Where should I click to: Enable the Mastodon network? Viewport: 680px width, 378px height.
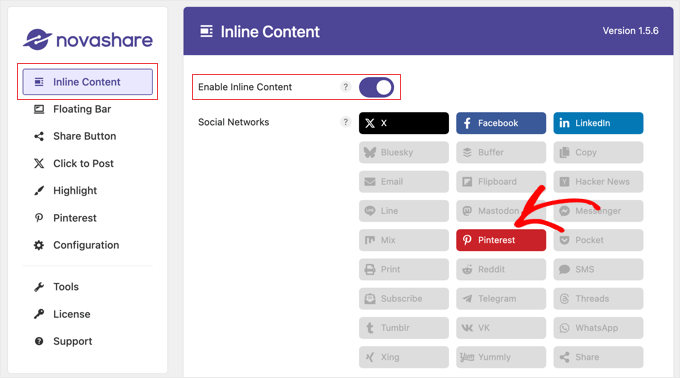point(501,211)
